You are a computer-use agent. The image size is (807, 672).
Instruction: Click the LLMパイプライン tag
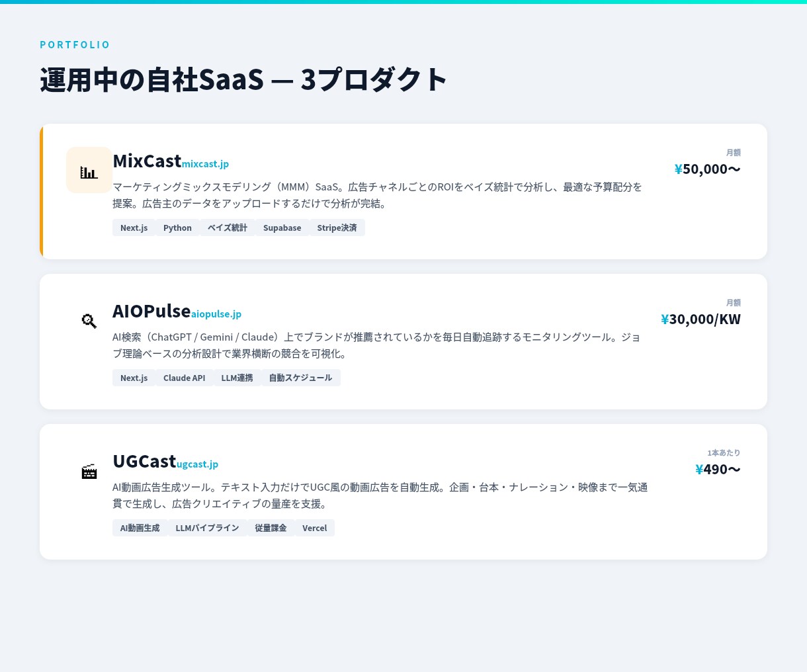pos(208,528)
